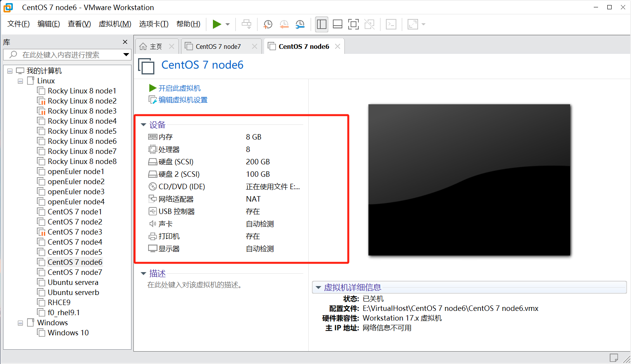Select Rocky Linux 8 node1 in library
Screen dimensions: 631x364
click(x=82, y=91)
